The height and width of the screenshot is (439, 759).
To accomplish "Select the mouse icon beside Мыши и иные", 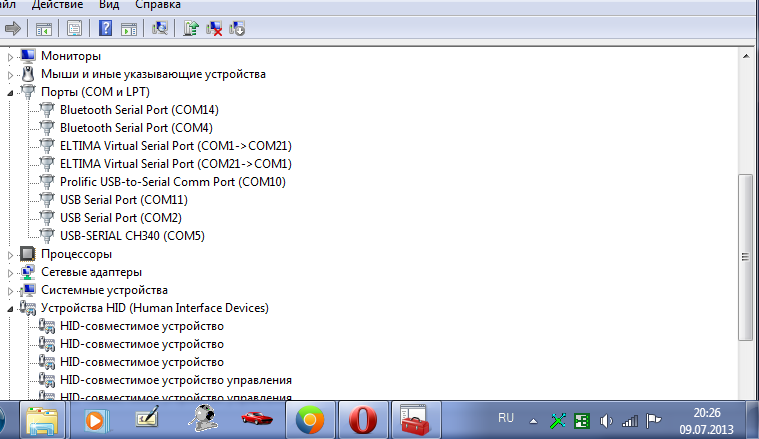I will [x=28, y=74].
